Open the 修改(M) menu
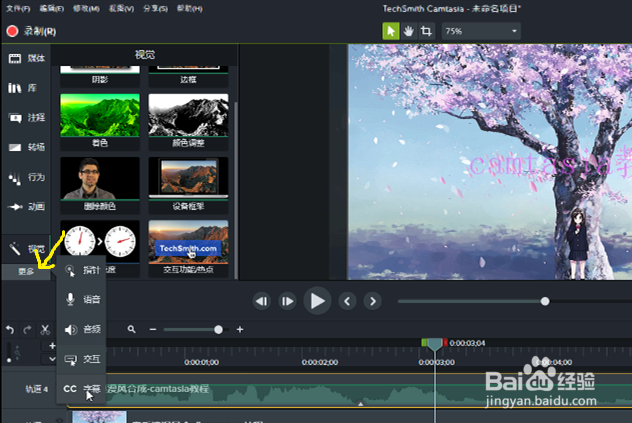Image resolution: width=632 pixels, height=423 pixels. (x=86, y=8)
